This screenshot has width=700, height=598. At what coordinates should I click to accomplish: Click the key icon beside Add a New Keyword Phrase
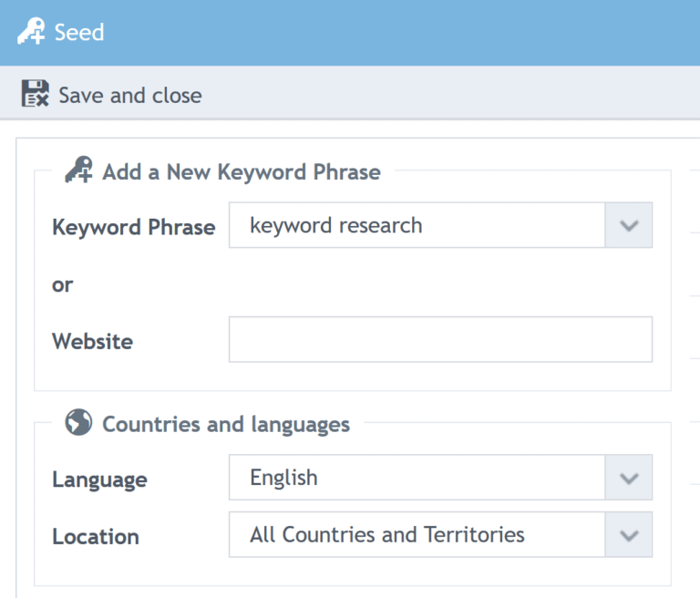[79, 171]
